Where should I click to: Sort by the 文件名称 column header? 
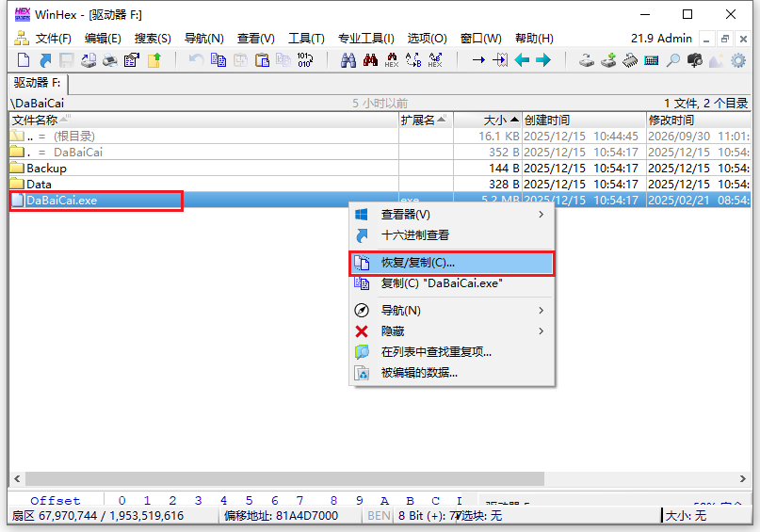pyautogui.click(x=203, y=120)
